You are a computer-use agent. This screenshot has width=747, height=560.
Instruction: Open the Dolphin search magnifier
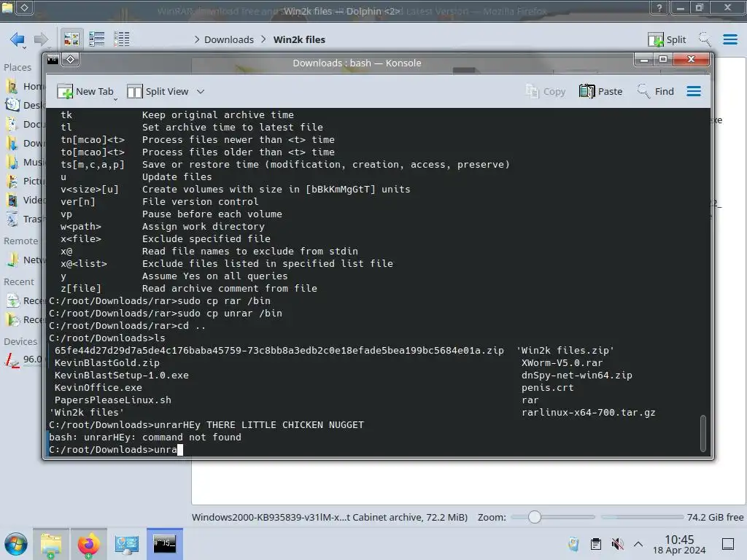(x=705, y=39)
